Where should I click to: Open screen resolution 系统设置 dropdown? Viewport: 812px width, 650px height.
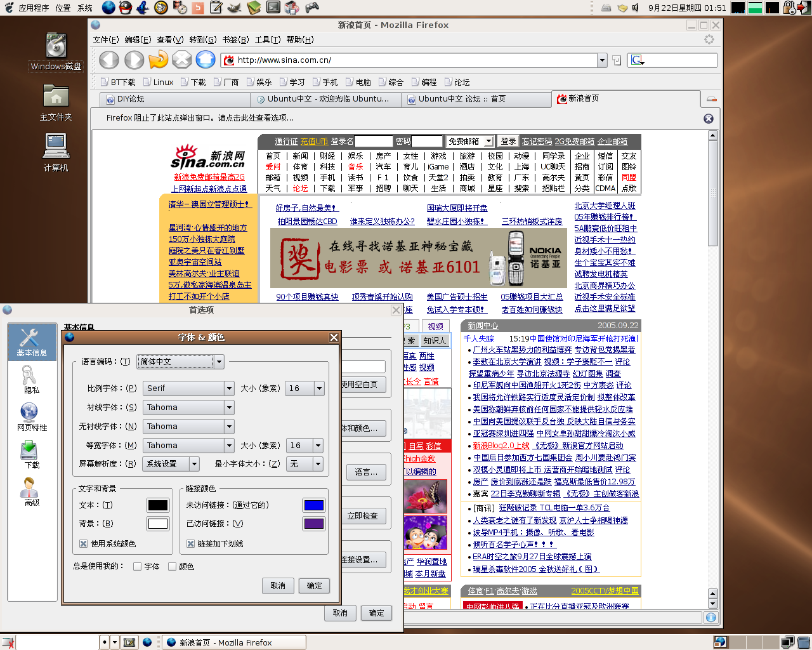171,464
